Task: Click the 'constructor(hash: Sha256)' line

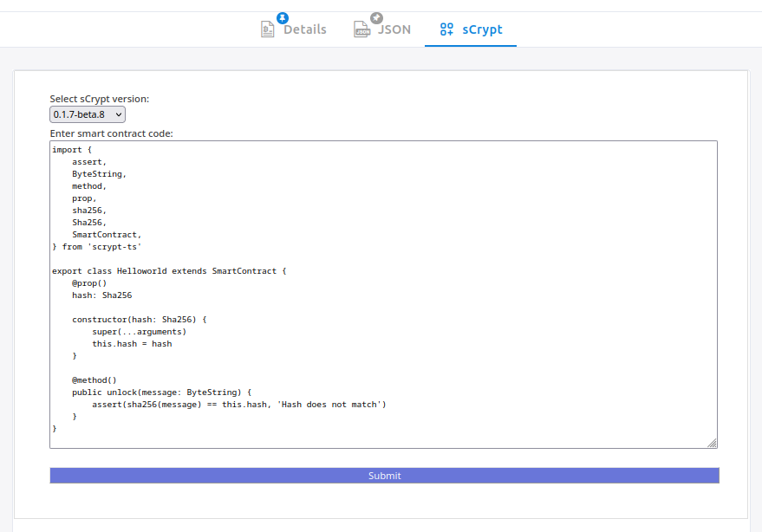Action: pos(139,320)
